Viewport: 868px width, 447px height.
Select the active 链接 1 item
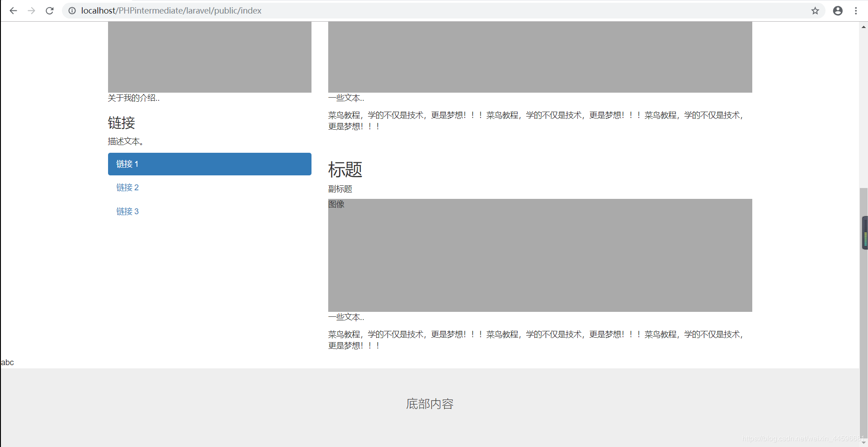pyautogui.click(x=209, y=164)
